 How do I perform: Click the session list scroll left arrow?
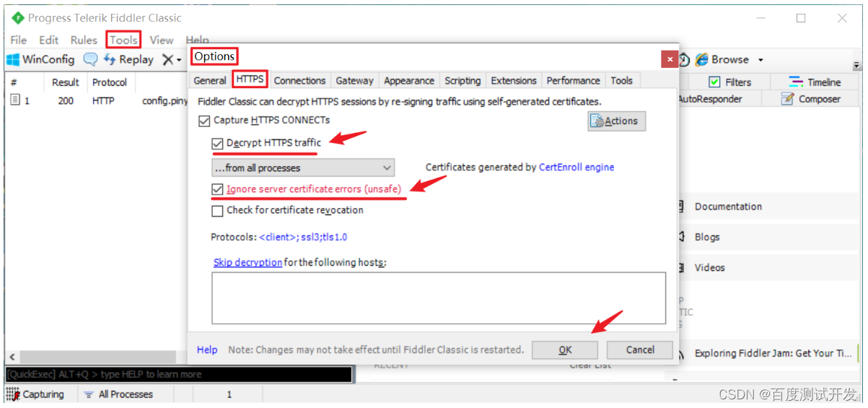12,357
